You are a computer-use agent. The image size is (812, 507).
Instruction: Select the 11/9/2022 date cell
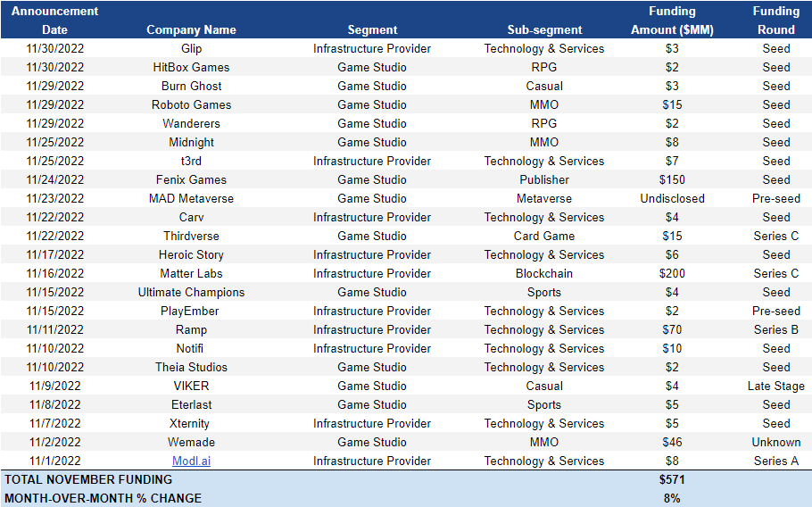(x=55, y=386)
